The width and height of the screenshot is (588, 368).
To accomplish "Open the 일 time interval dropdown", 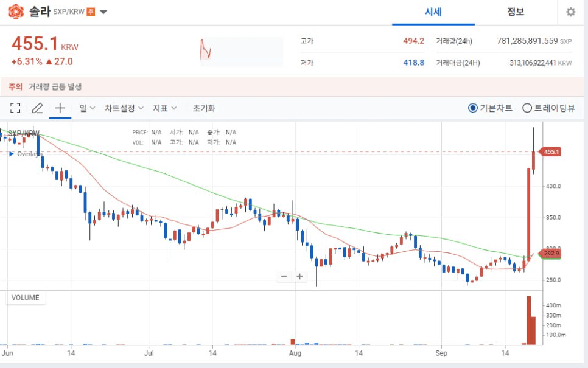I will tap(87, 108).
